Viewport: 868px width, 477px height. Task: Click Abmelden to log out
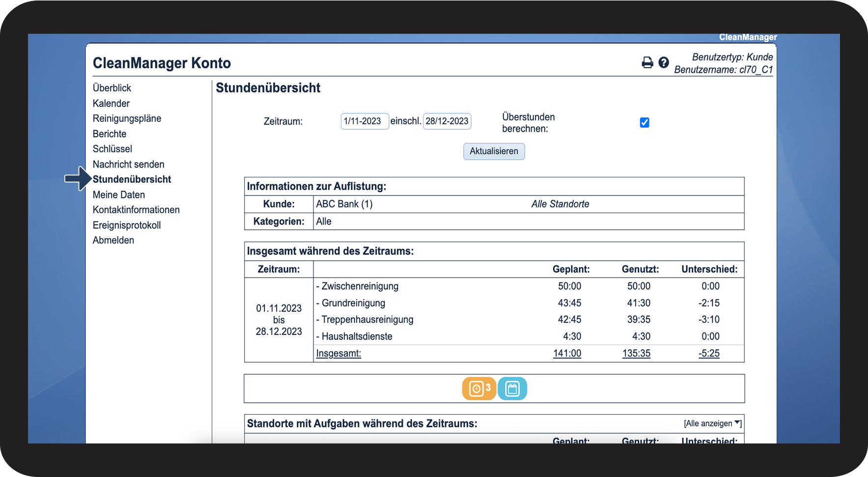113,240
